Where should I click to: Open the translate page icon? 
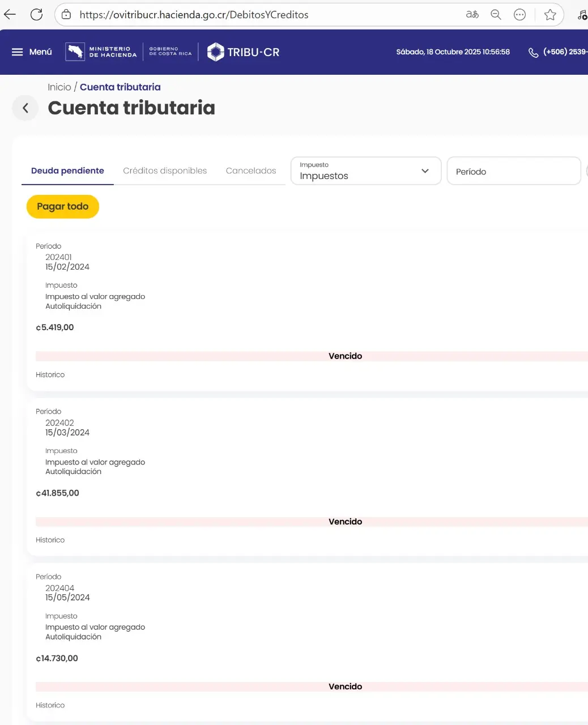pyautogui.click(x=472, y=15)
